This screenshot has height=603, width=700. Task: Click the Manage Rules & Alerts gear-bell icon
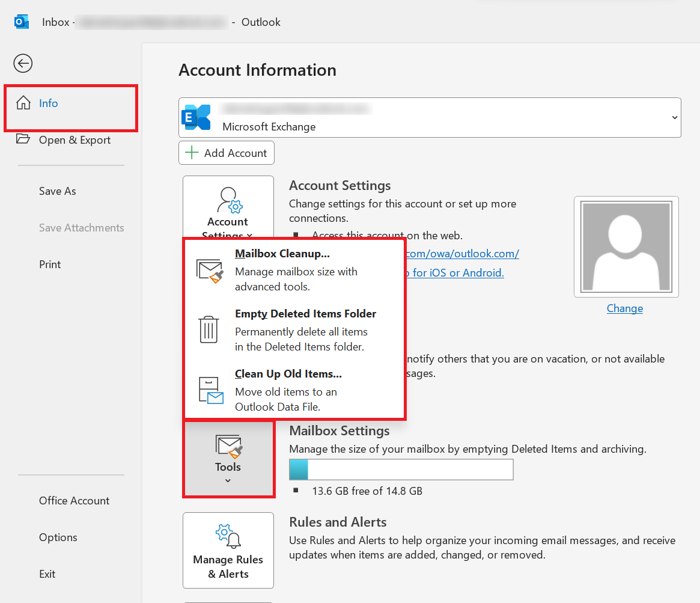tap(228, 536)
